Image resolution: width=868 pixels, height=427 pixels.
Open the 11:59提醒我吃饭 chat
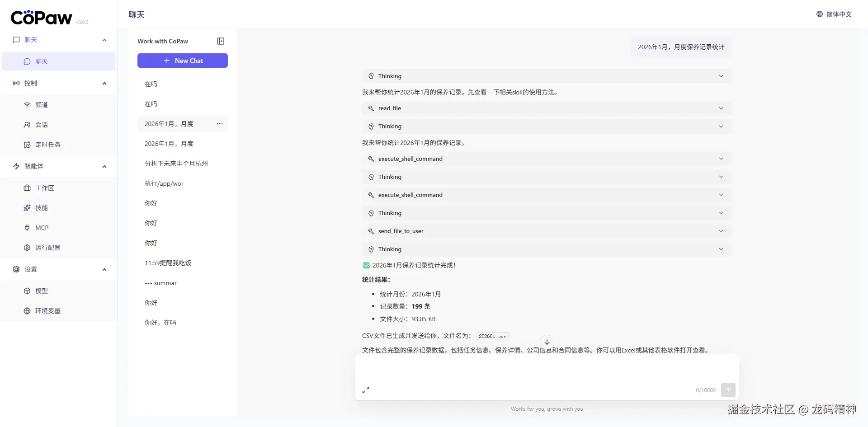click(183, 263)
